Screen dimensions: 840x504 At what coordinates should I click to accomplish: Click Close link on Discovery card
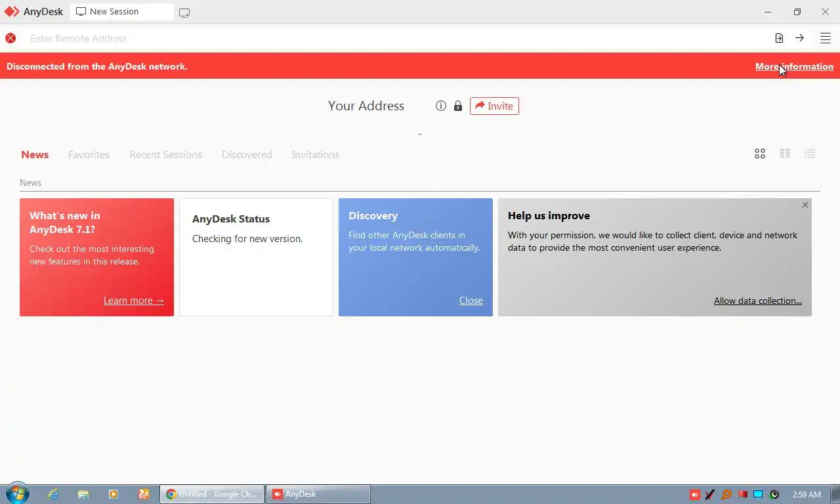click(x=471, y=301)
